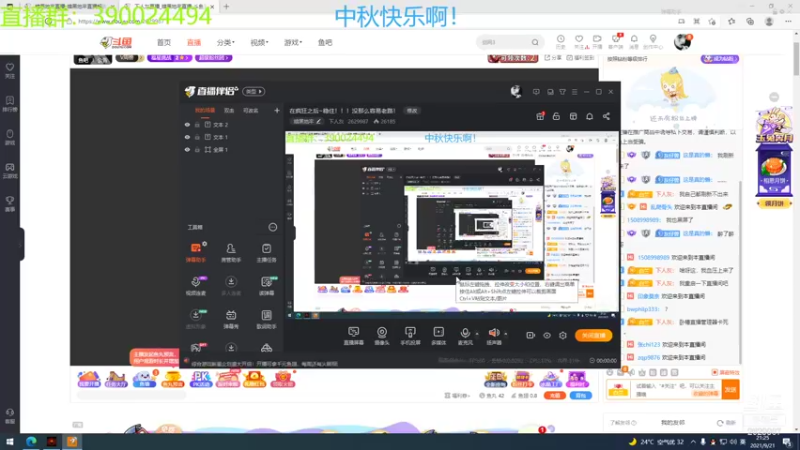Open new browser tab with plus button
Screen dimensions: 800x450
point(226,7)
